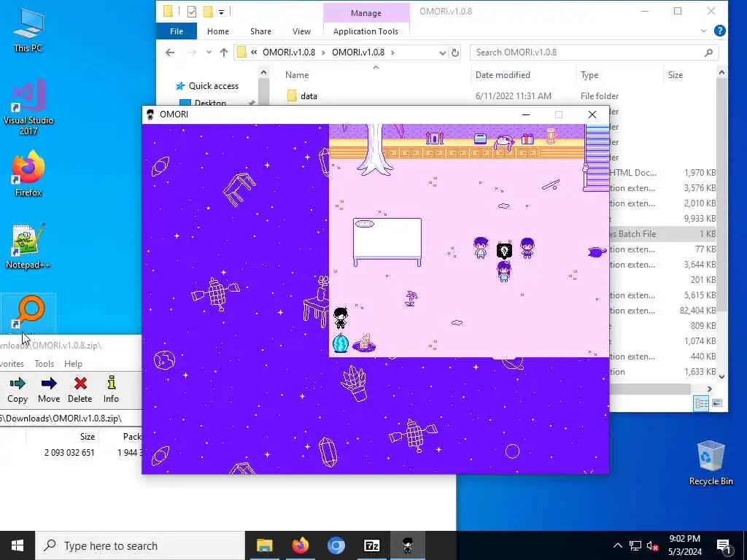The width and height of the screenshot is (747, 560).
Task: Open Firefox from taskbar
Action: coord(300,545)
